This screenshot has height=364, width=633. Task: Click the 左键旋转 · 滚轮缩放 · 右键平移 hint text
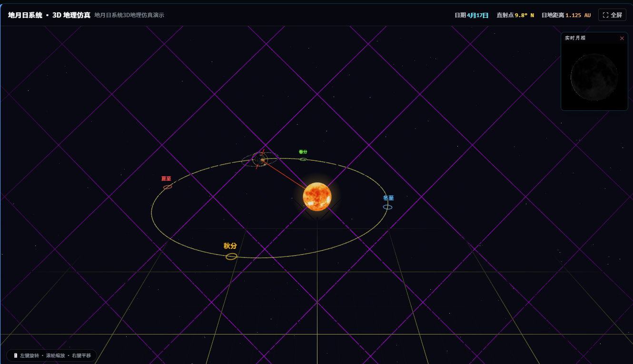55,355
